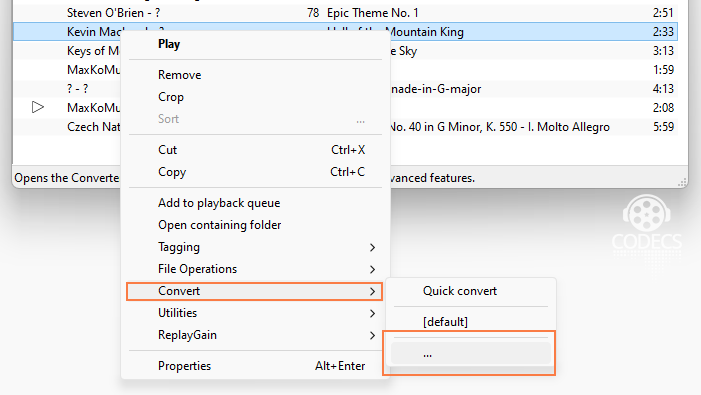This screenshot has height=395, width=701.
Task: Select the Mountain King track row
Action: 345,32
